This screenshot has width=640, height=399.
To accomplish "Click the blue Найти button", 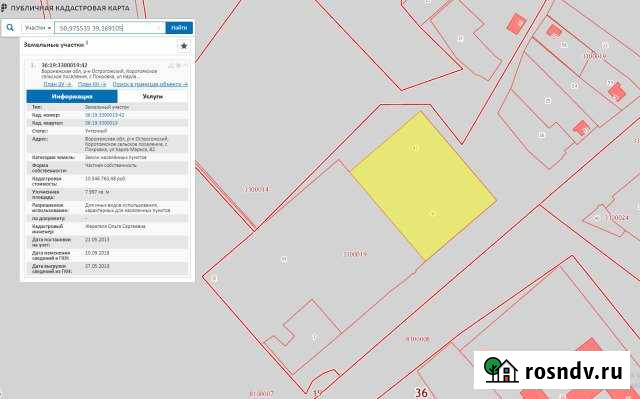I will (179, 28).
